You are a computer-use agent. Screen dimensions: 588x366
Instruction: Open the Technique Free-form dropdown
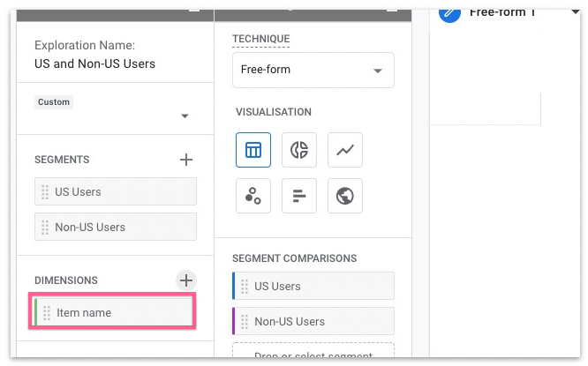coord(313,70)
